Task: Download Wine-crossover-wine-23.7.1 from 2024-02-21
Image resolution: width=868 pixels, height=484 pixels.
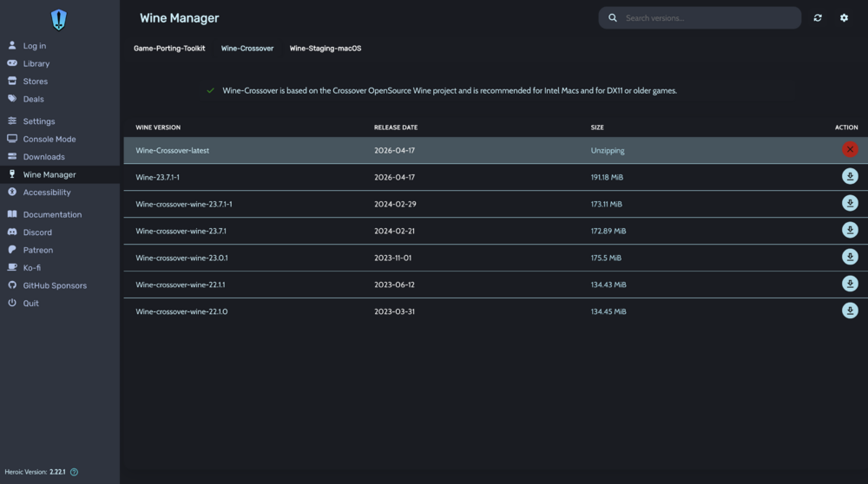Action: pos(850,230)
